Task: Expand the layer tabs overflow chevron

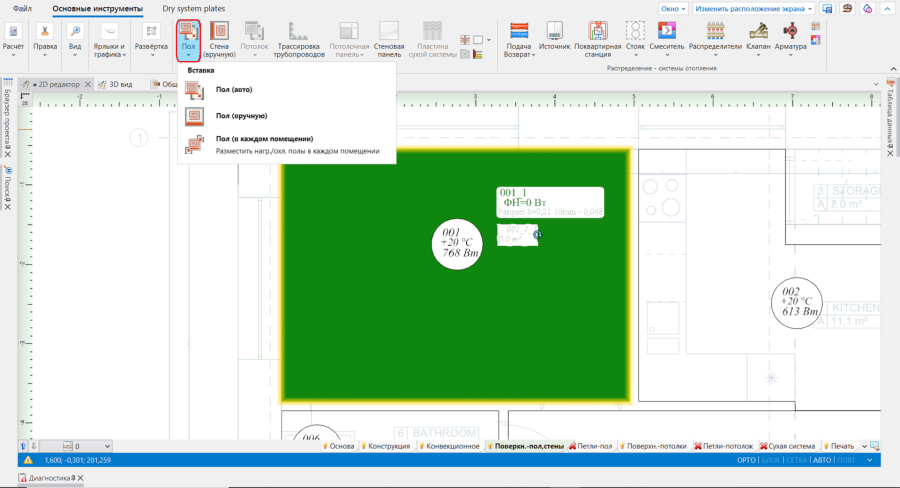Action: click(x=864, y=446)
